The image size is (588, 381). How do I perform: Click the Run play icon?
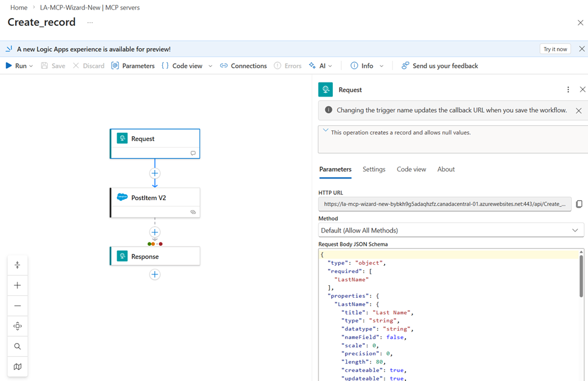(x=8, y=66)
